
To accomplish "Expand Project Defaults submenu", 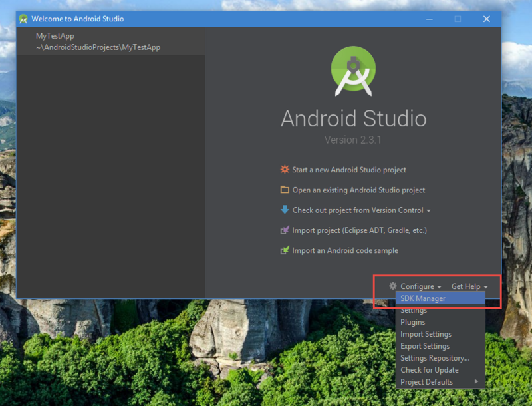I will click(x=440, y=381).
